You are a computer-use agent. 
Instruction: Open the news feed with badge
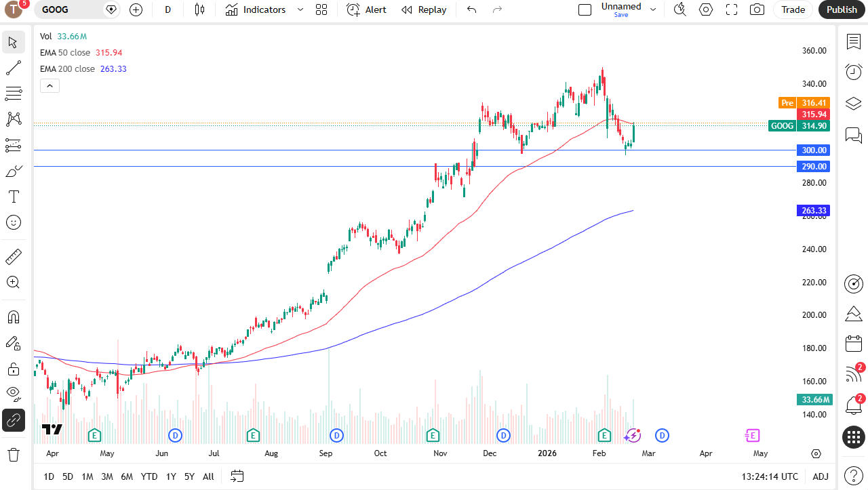point(854,374)
